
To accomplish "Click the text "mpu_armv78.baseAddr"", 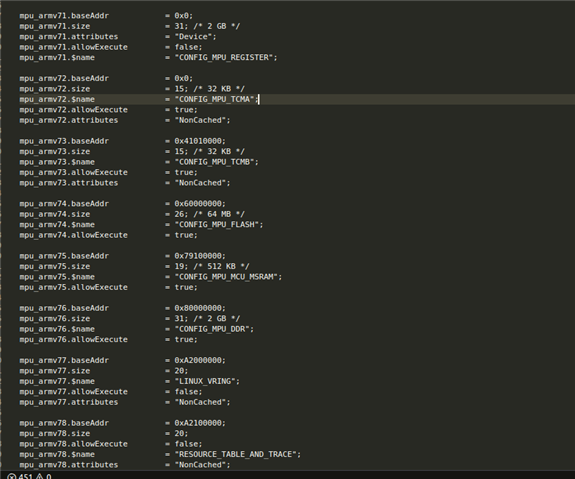I will point(64,423).
